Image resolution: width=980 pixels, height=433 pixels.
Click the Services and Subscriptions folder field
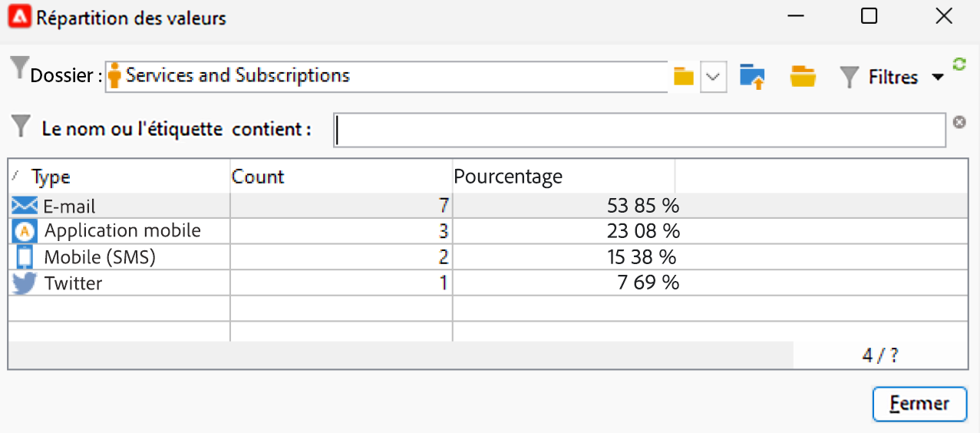(x=384, y=76)
